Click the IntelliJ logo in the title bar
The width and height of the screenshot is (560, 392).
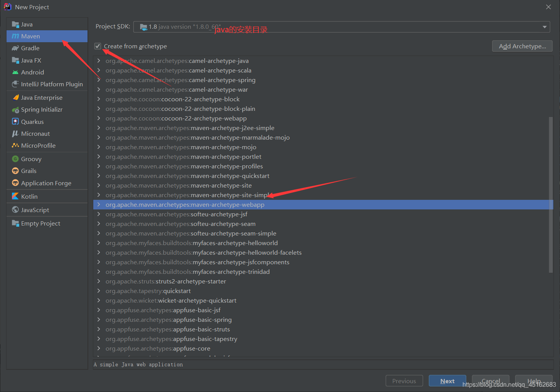click(7, 7)
